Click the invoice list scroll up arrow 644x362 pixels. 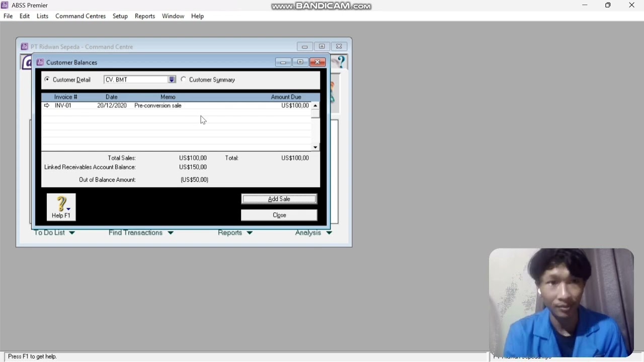click(x=315, y=106)
